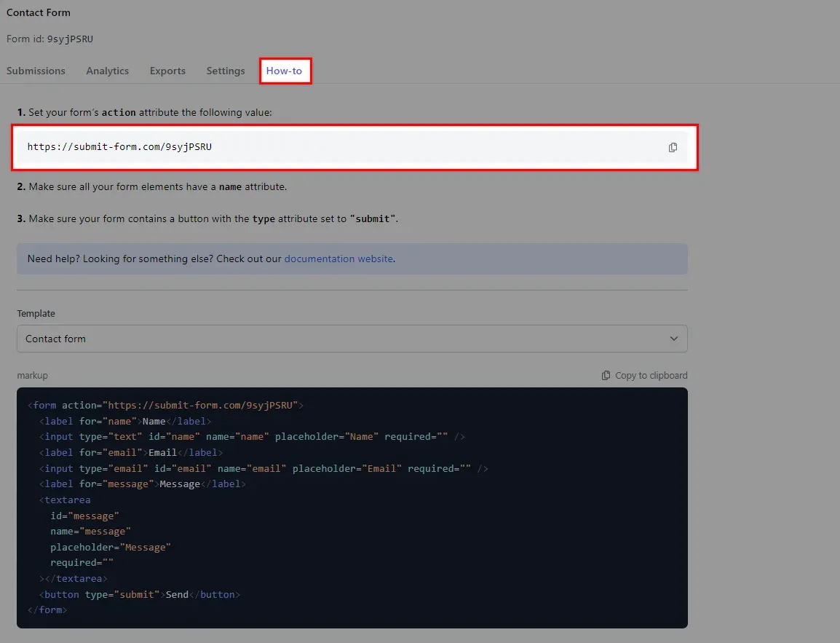The height and width of the screenshot is (643, 840).
Task: Expand the template selector below the divider
Action: click(x=352, y=339)
